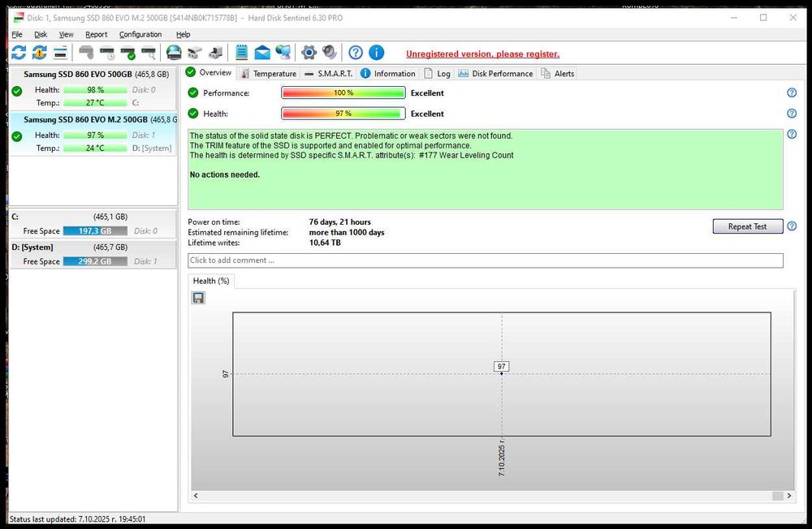Select Samsung SSD 860 EVO M.2 500GB entry
812x529 pixels.
coord(93,134)
